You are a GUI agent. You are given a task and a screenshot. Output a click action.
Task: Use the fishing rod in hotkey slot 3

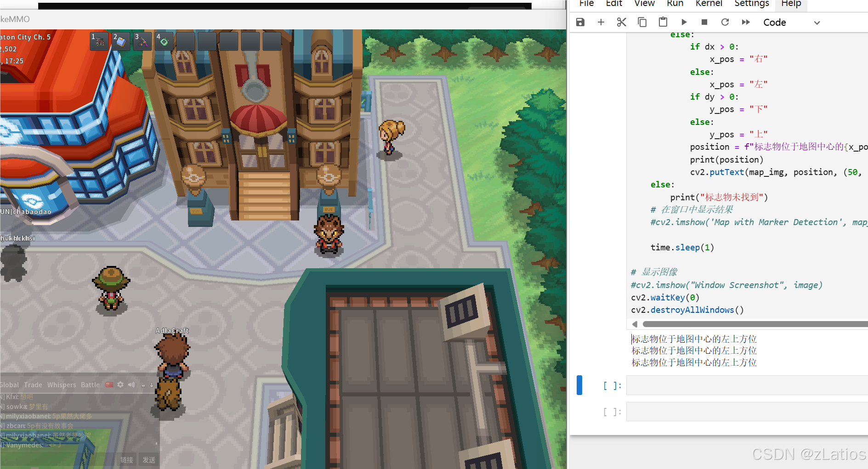tap(142, 41)
